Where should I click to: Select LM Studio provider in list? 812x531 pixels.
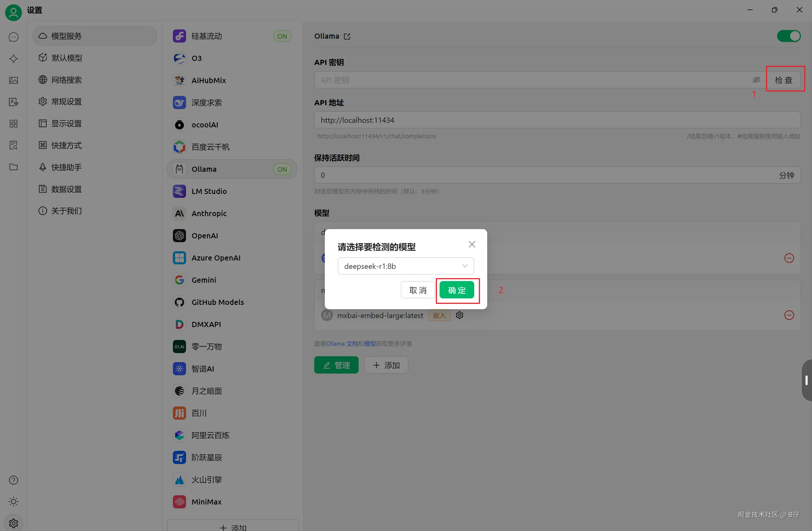[209, 191]
